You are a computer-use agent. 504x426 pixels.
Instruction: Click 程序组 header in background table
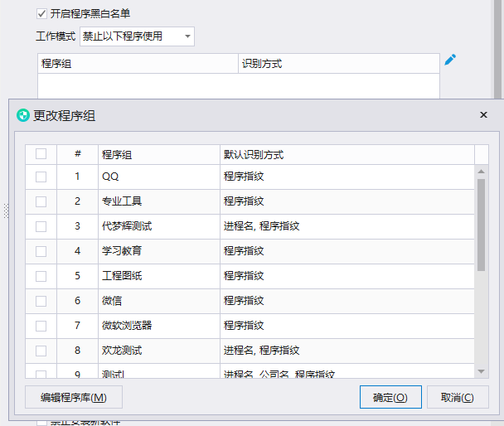(138, 64)
